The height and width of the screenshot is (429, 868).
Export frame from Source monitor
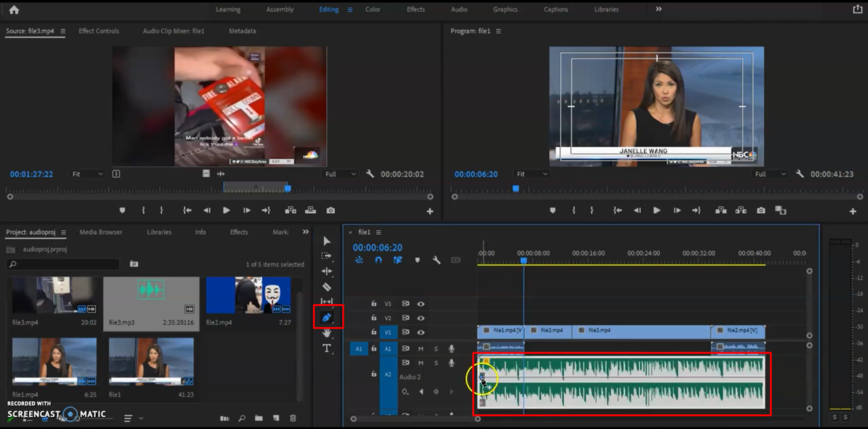[330, 210]
